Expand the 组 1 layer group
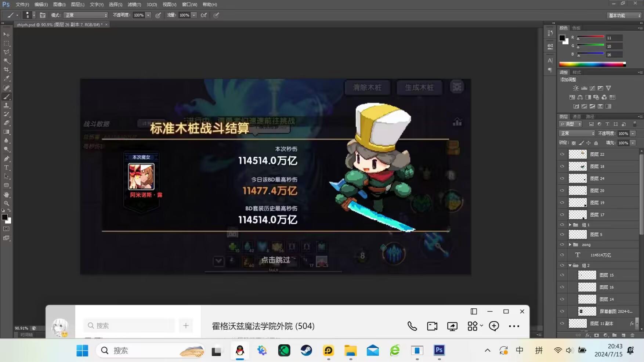Image resolution: width=644 pixels, height=362 pixels. (x=570, y=225)
